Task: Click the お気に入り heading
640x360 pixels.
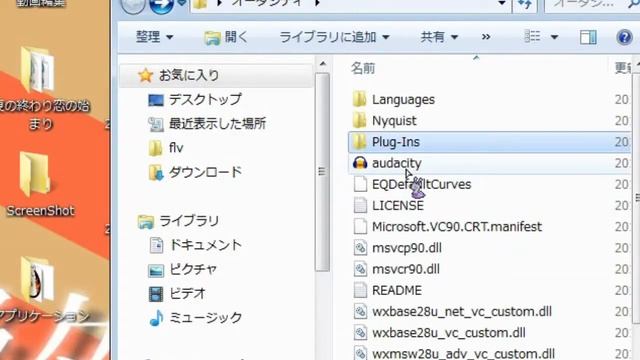Action: pyautogui.click(x=189, y=75)
